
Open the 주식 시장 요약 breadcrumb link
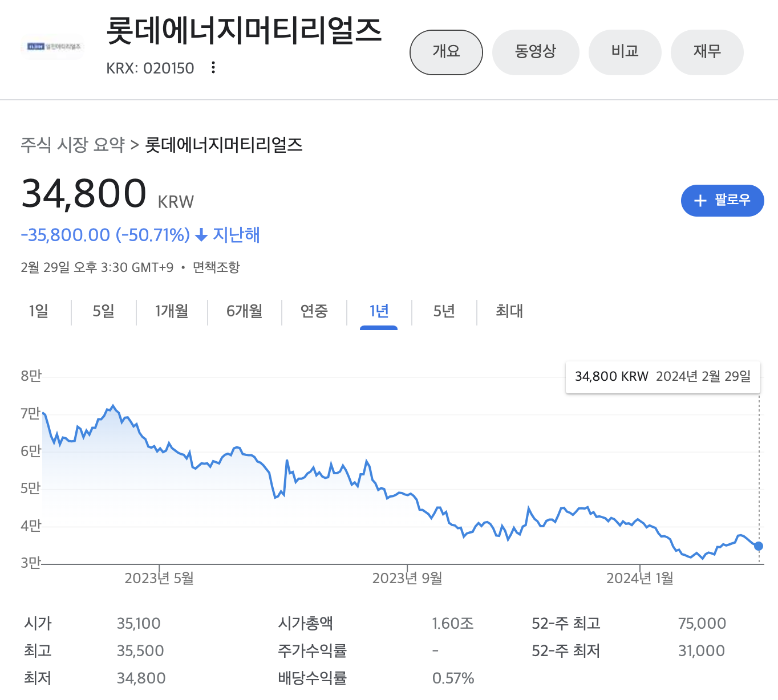tap(73, 145)
